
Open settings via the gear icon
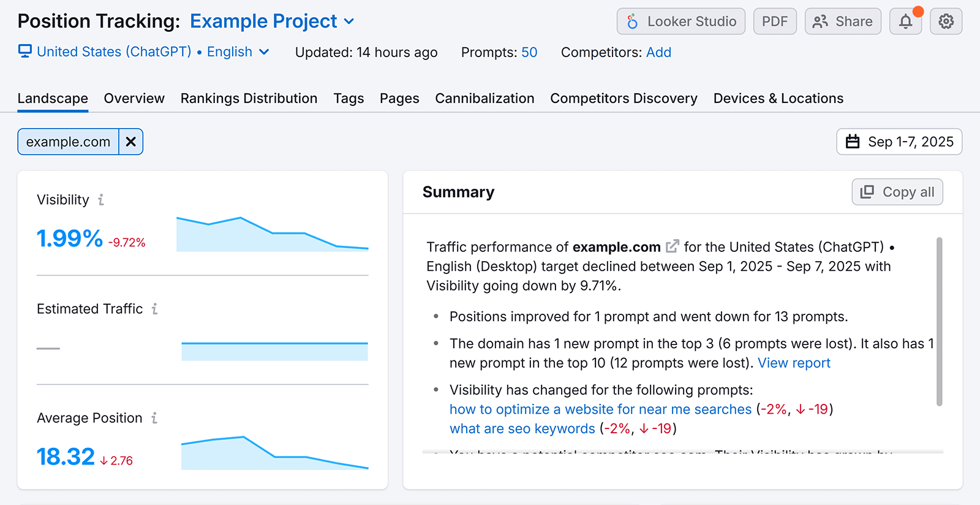[x=946, y=21]
